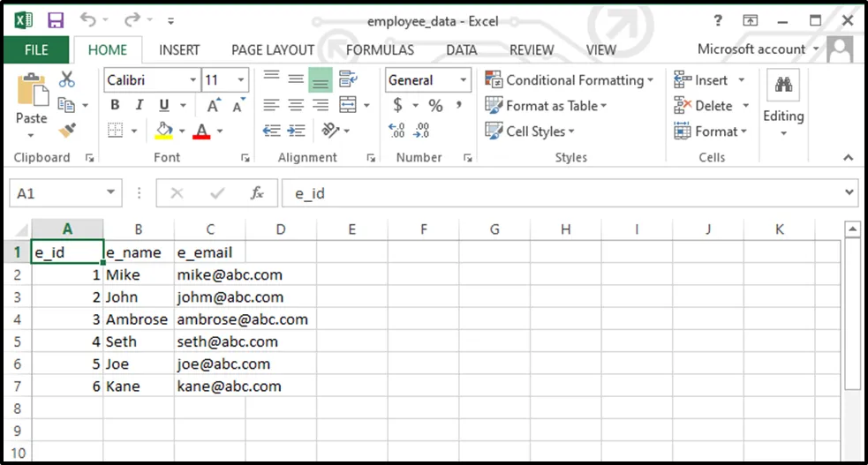Click the Percent Style icon
868x465 pixels.
coord(435,106)
